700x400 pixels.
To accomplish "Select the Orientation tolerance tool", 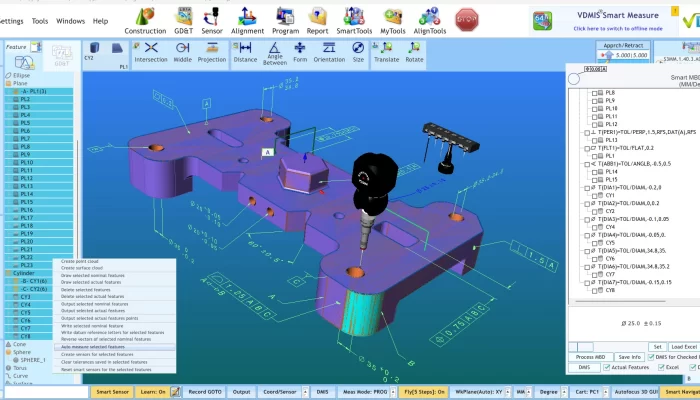I will (x=329, y=53).
